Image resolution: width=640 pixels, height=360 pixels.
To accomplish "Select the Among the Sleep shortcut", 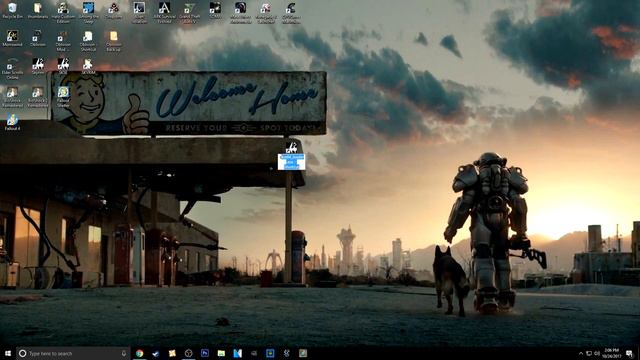I will [x=88, y=12].
